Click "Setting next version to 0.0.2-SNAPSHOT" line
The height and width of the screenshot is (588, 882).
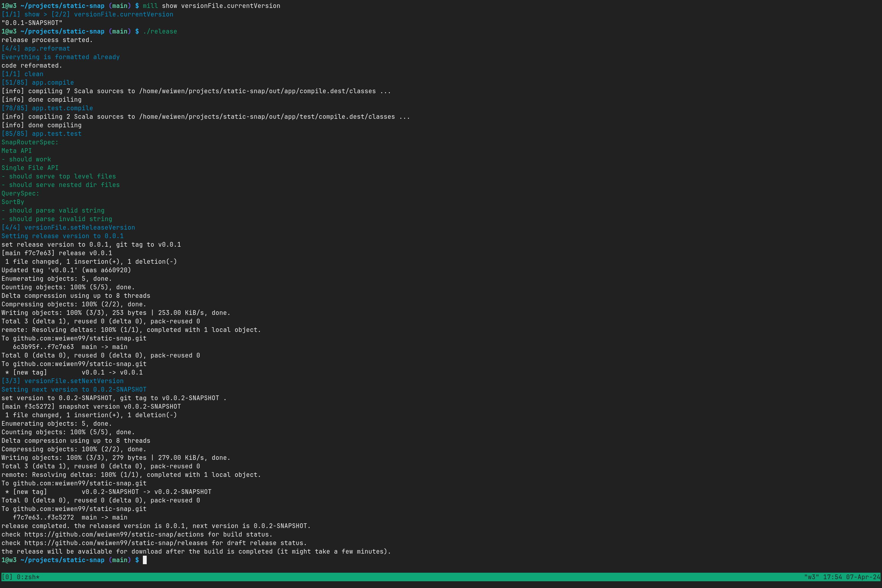(x=74, y=390)
